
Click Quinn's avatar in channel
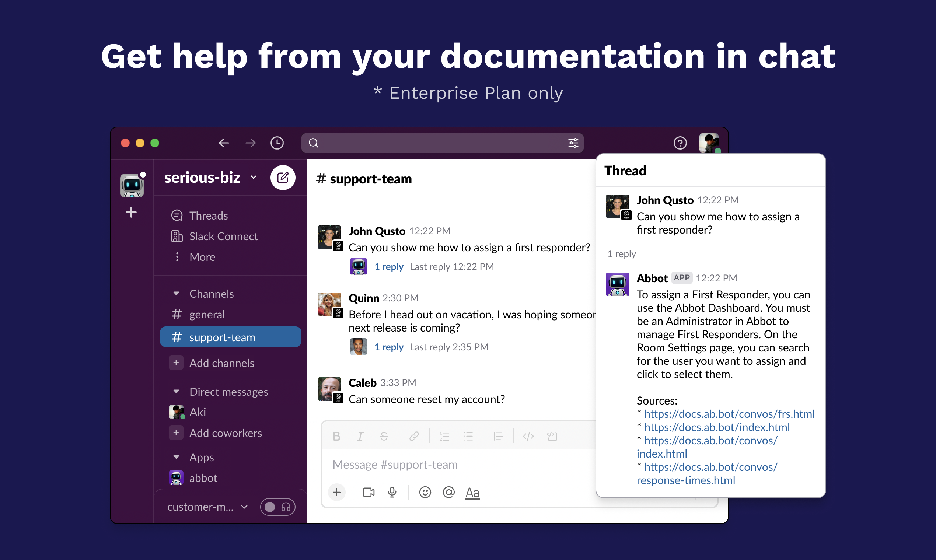tap(329, 304)
